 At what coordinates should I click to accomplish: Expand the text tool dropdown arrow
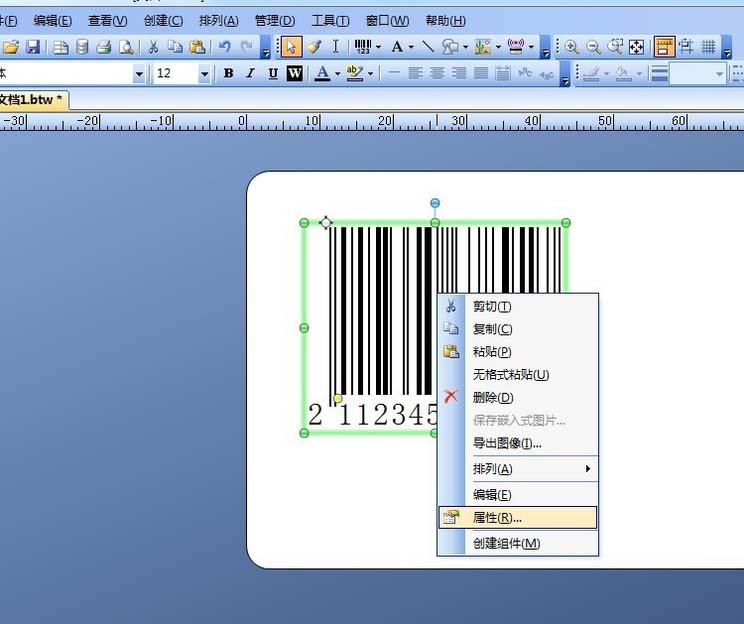point(411,47)
